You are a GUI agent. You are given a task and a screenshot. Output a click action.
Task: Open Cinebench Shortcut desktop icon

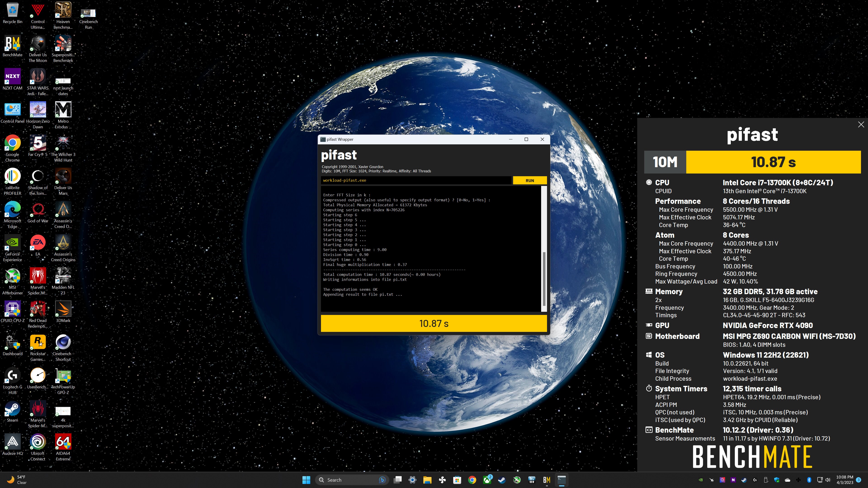(63, 348)
